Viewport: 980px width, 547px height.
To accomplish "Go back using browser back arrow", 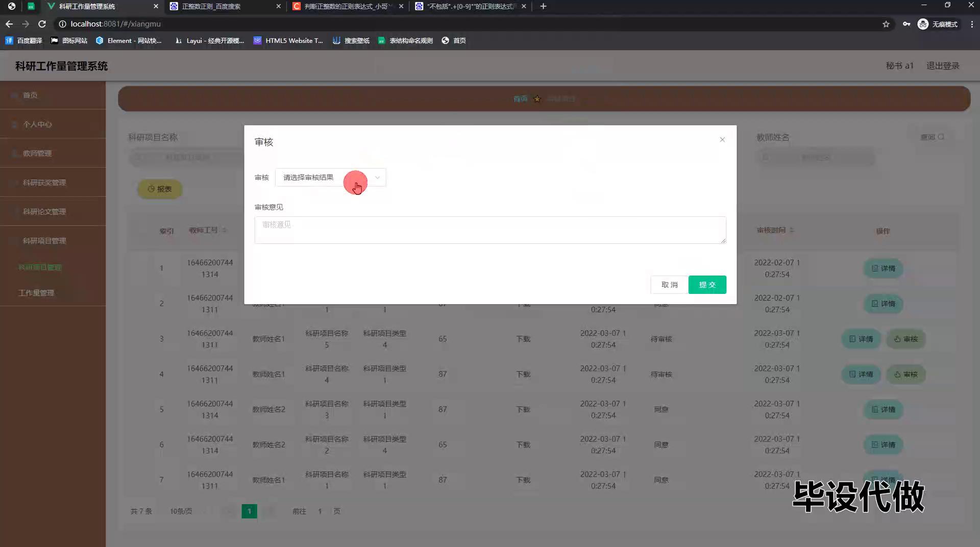I will [x=9, y=24].
